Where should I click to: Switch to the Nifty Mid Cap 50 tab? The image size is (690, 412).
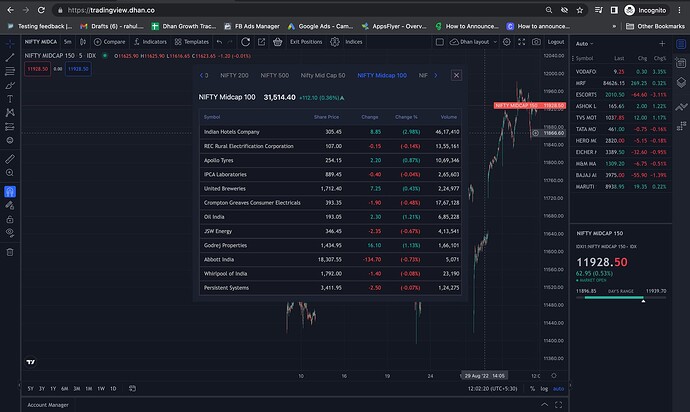pyautogui.click(x=323, y=75)
